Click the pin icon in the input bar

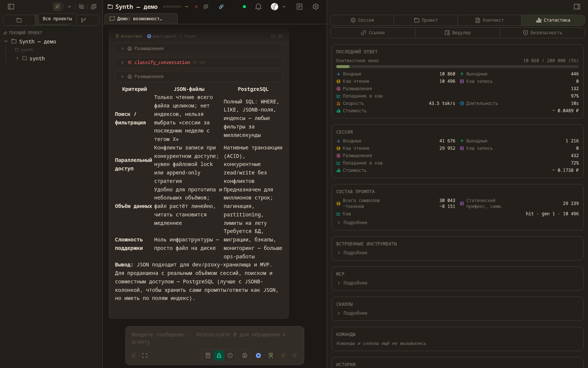tap(283, 355)
